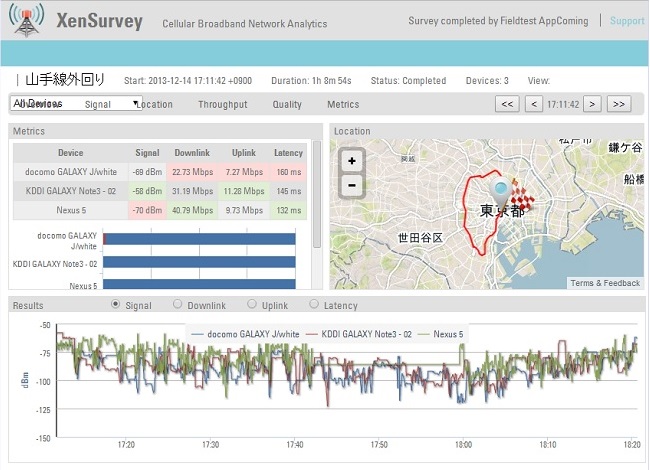Jump to last time with >> button
650x470 pixels.
(619, 104)
